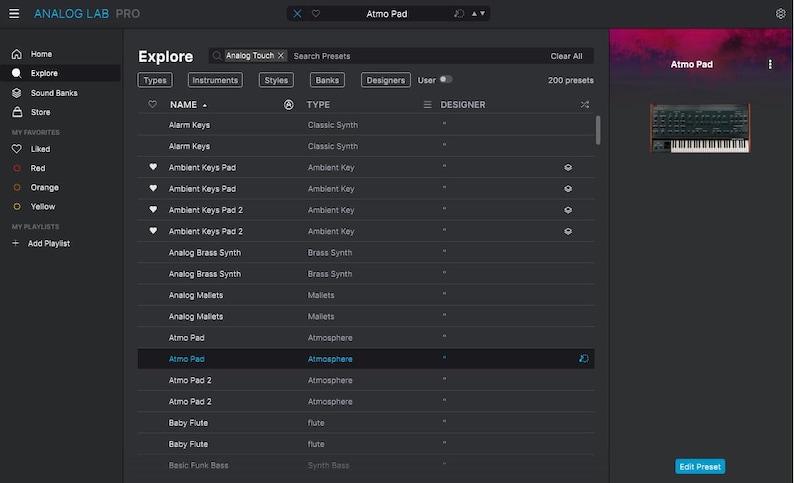Screen dimensions: 794x483
Task: Unlike the second Ambient Keys Pad preset
Action: click(x=153, y=188)
